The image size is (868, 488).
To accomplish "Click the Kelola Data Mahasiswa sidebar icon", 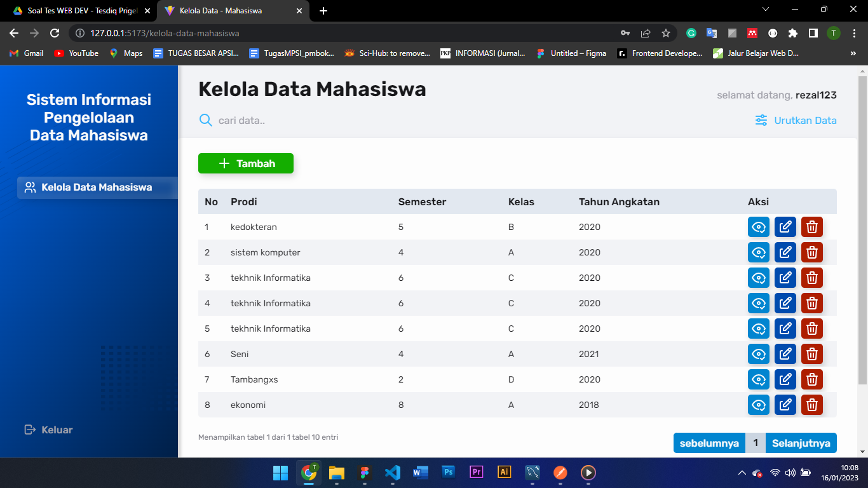I will [x=29, y=187].
